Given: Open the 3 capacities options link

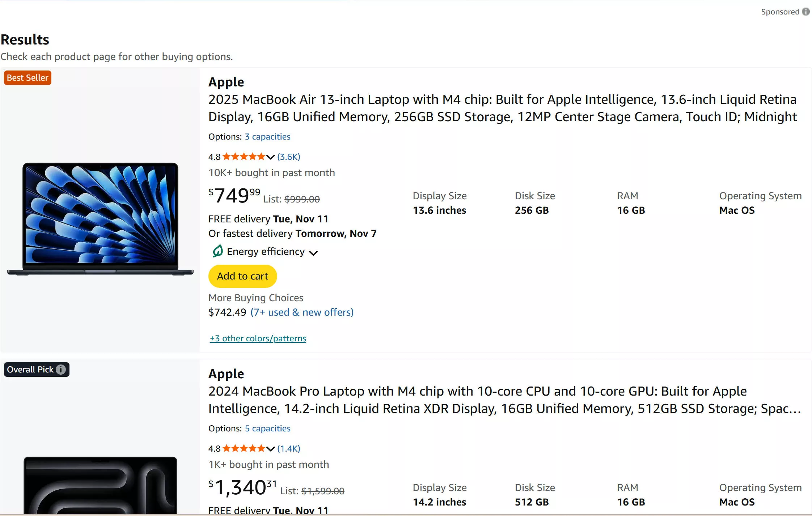Looking at the screenshot, I should 267,136.
